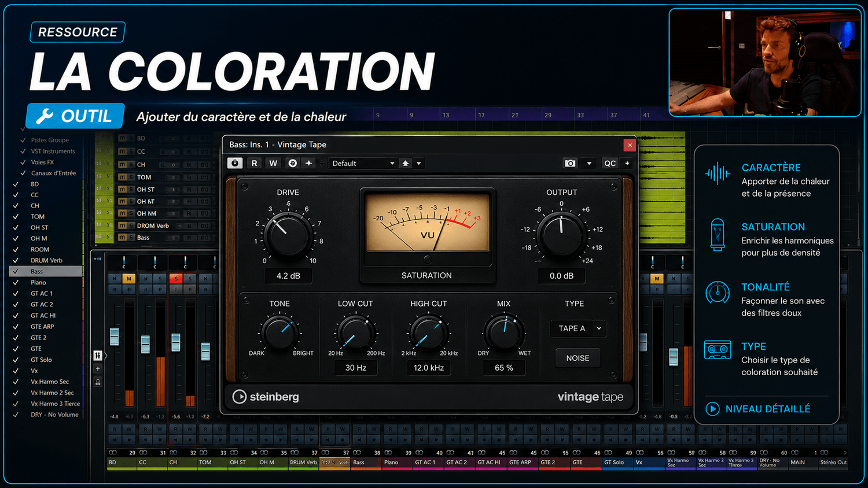The width and height of the screenshot is (868, 488).
Task: Open the TAPE A type dropdown
Action: click(578, 328)
